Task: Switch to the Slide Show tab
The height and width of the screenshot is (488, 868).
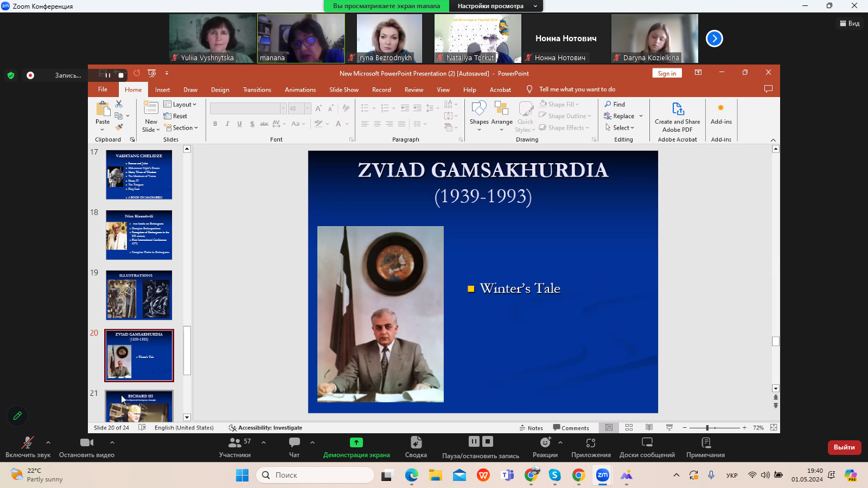Action: tap(343, 90)
